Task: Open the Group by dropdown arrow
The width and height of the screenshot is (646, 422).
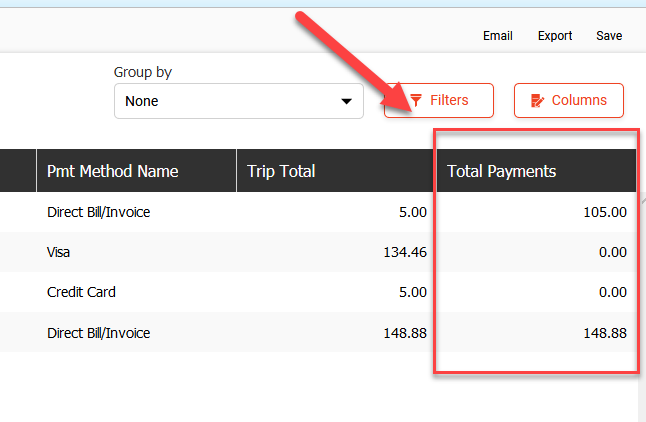Action: click(x=346, y=101)
